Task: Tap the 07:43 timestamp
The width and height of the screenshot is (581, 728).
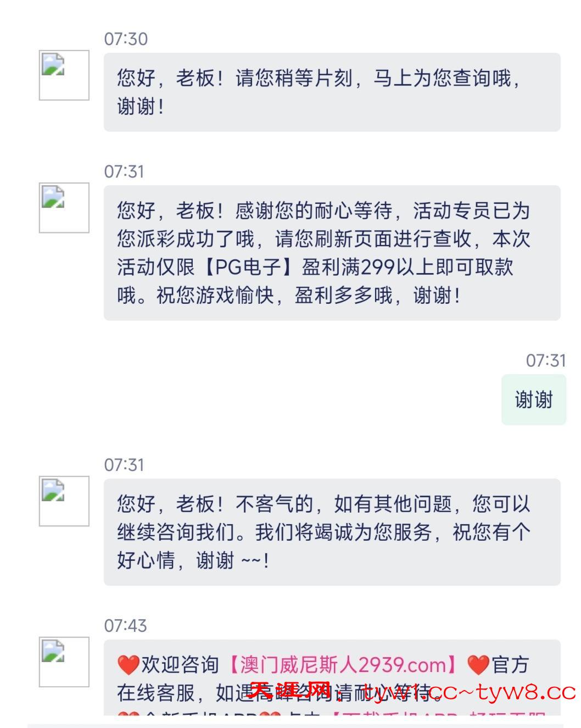Action: [126, 625]
